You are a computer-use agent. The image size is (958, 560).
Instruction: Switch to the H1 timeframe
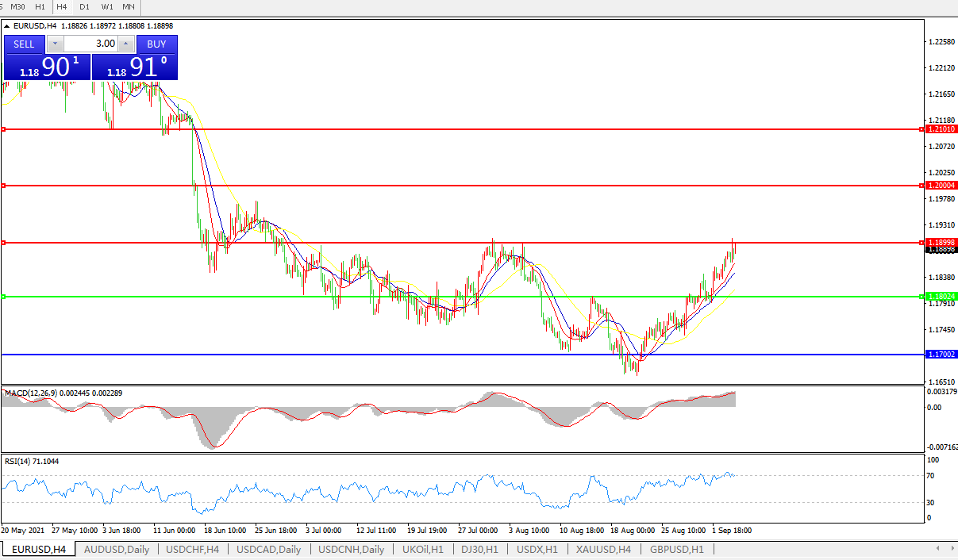pos(40,6)
